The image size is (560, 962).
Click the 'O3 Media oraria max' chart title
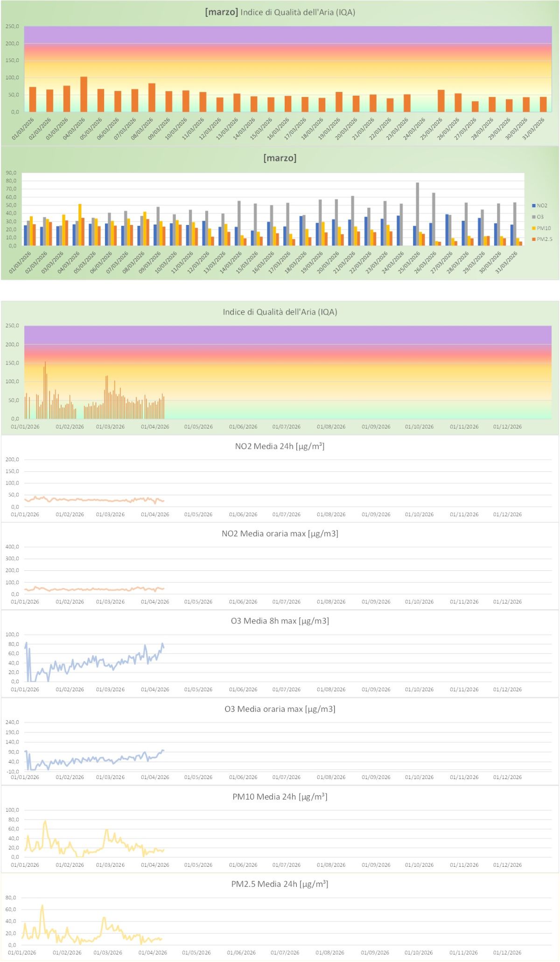280,709
